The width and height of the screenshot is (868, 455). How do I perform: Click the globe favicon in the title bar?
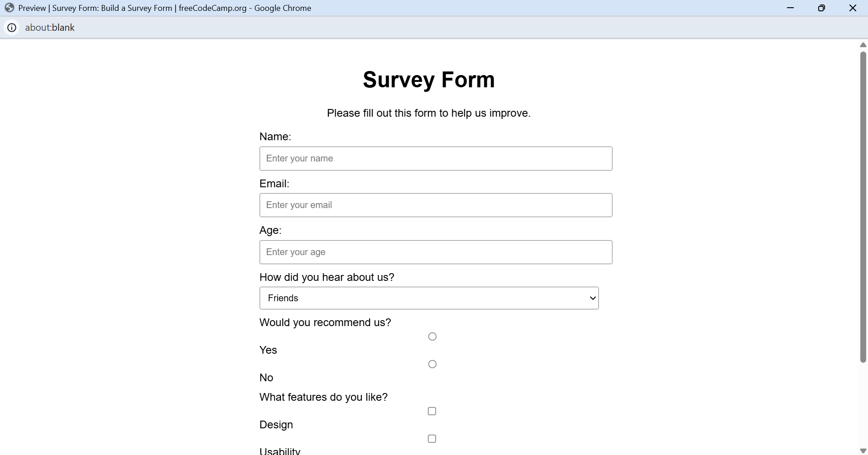click(x=9, y=8)
